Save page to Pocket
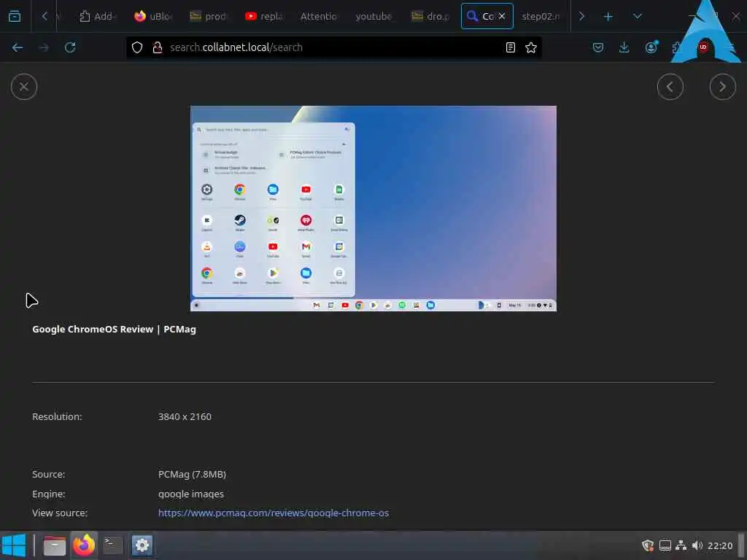Image resolution: width=747 pixels, height=560 pixels. 598,47
